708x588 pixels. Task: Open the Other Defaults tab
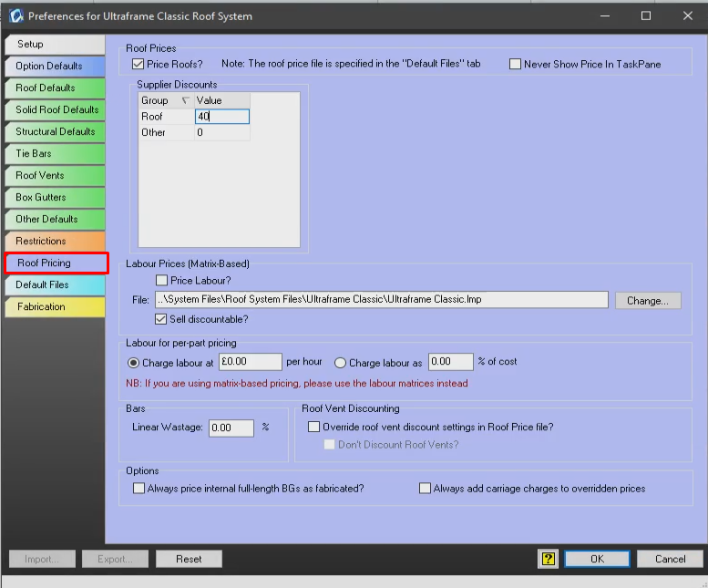[x=55, y=219]
